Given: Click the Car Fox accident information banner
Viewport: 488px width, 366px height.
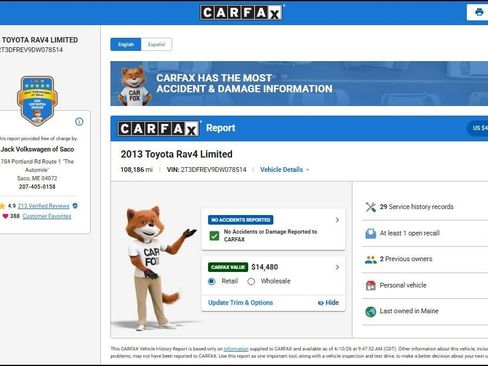Looking at the screenshot, I should pyautogui.click(x=299, y=84).
